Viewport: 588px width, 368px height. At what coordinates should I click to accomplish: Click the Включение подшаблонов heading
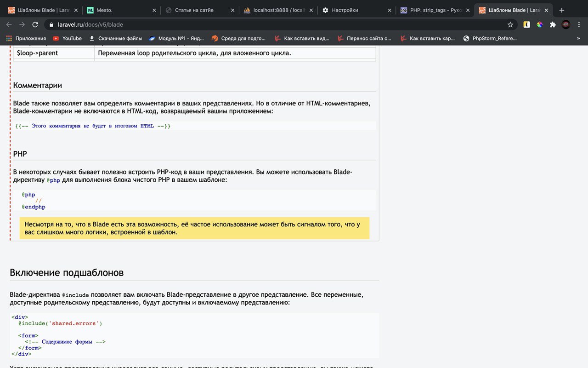point(67,272)
